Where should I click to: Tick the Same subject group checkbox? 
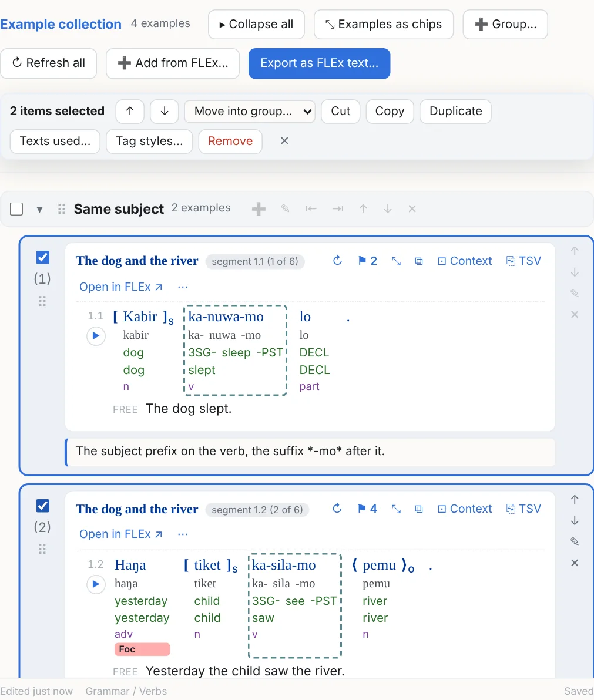[16, 209]
